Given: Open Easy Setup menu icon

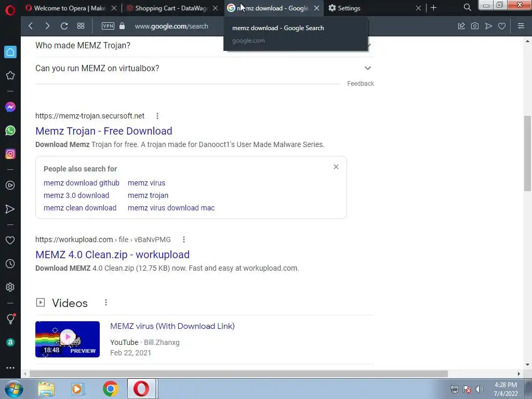Looking at the screenshot, I should point(521,26).
